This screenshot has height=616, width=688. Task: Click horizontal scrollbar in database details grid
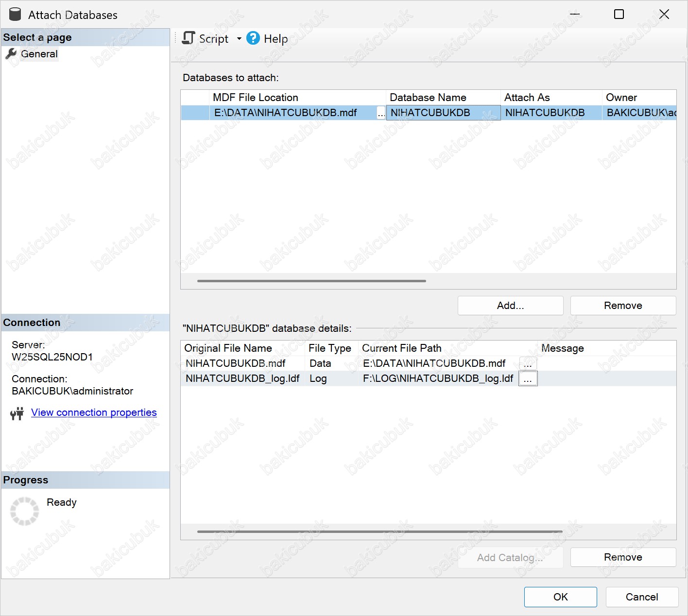(x=379, y=531)
